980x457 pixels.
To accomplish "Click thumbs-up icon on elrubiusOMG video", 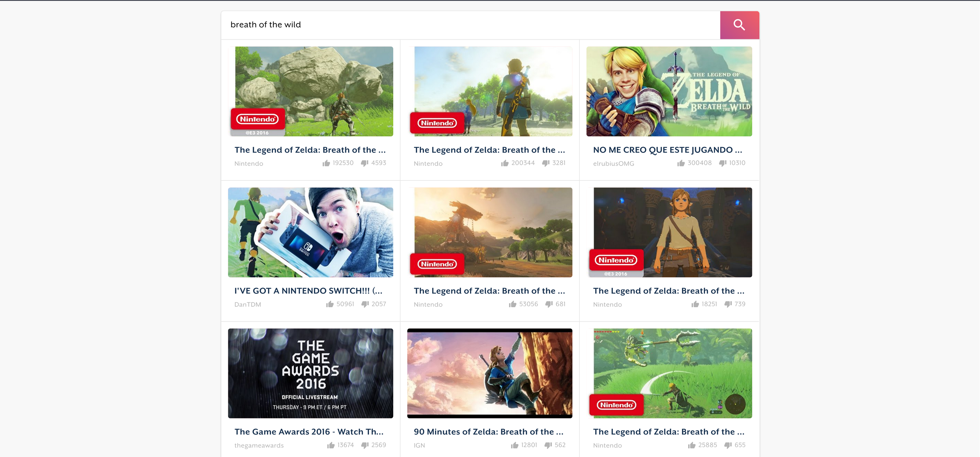I will coord(681,163).
